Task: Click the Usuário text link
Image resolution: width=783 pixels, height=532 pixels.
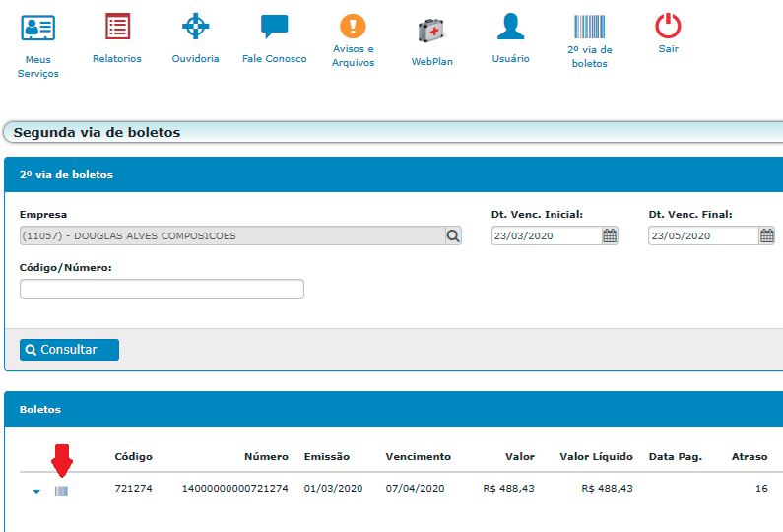Action: coord(510,58)
